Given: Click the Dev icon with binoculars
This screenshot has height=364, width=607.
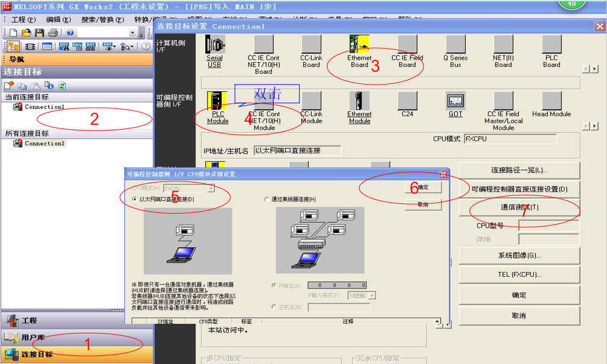Looking at the screenshot, I should (64, 47).
